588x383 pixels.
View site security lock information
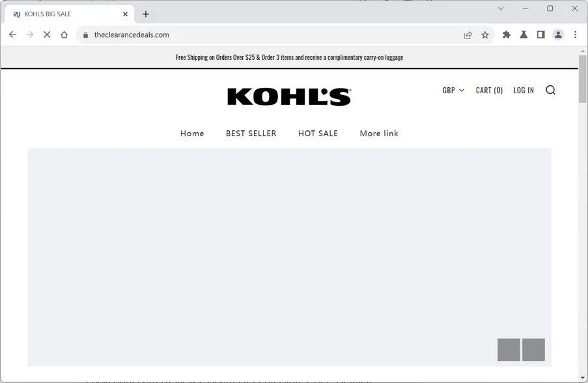coord(85,35)
